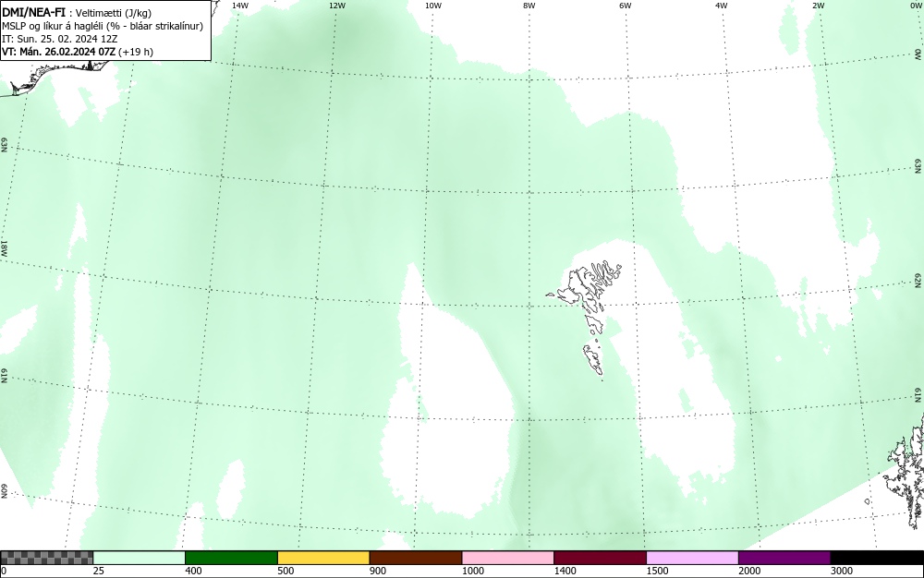Viewport: 924px width, 578px height.
Task: Select the legend value "400"
Action: point(193,571)
